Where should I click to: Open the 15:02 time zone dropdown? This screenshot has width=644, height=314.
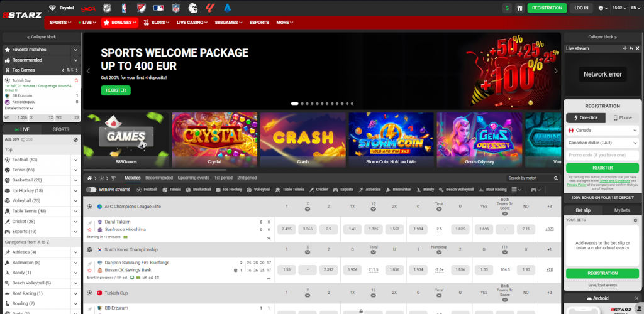(x=619, y=8)
